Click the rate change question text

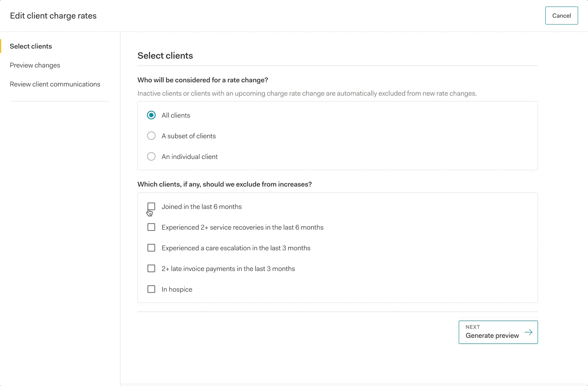(203, 80)
